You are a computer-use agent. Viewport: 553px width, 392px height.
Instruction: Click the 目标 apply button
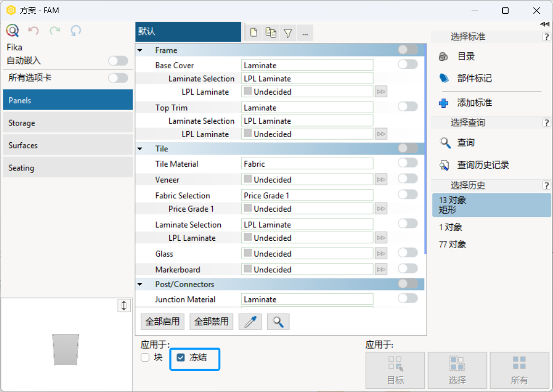[395, 370]
